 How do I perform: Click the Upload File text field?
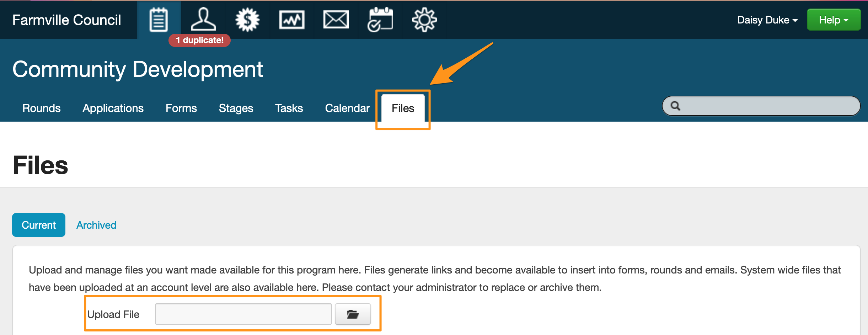[x=243, y=314]
